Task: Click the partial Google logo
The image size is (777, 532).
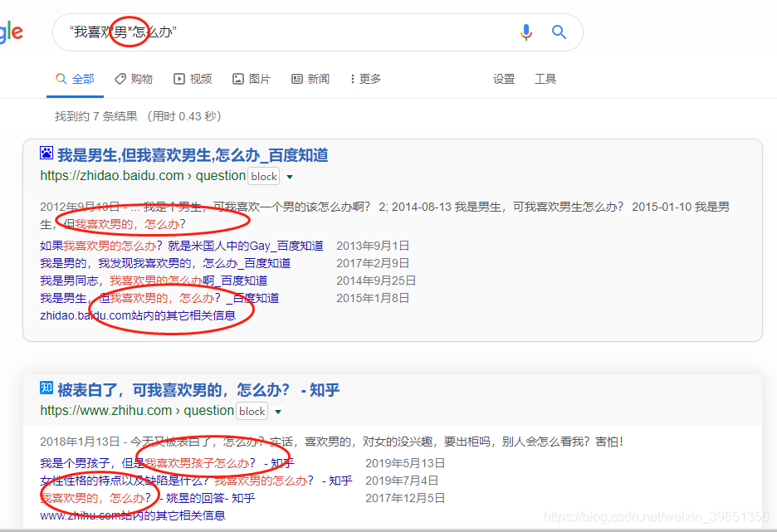Action: 11,32
